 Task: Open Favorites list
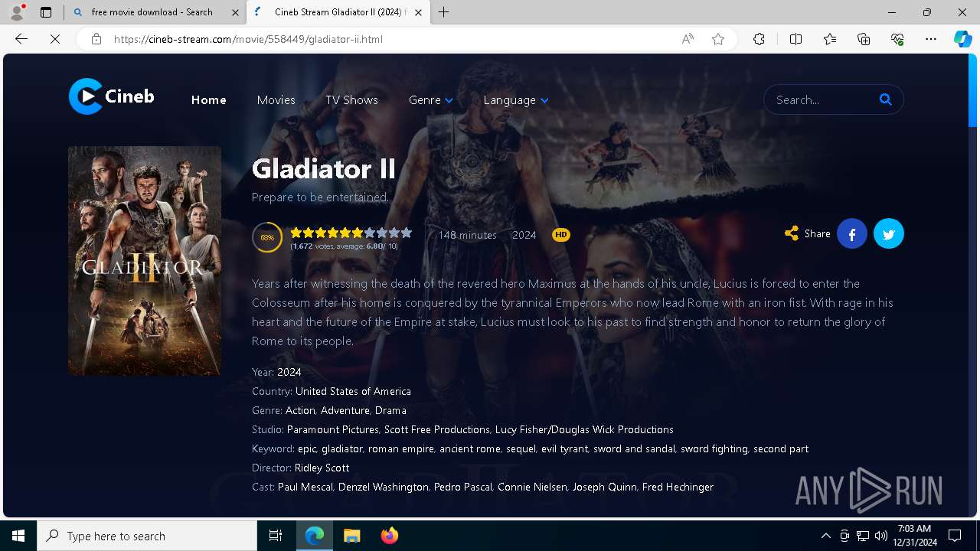[830, 39]
